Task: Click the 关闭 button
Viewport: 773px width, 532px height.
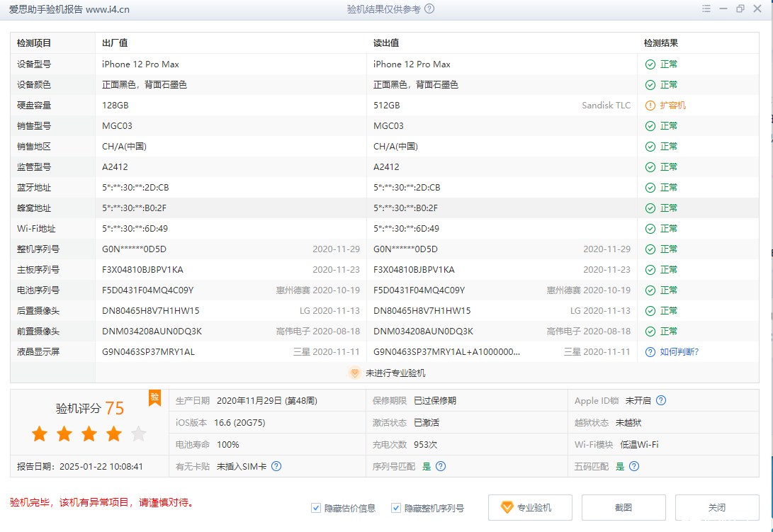Action: click(x=717, y=508)
